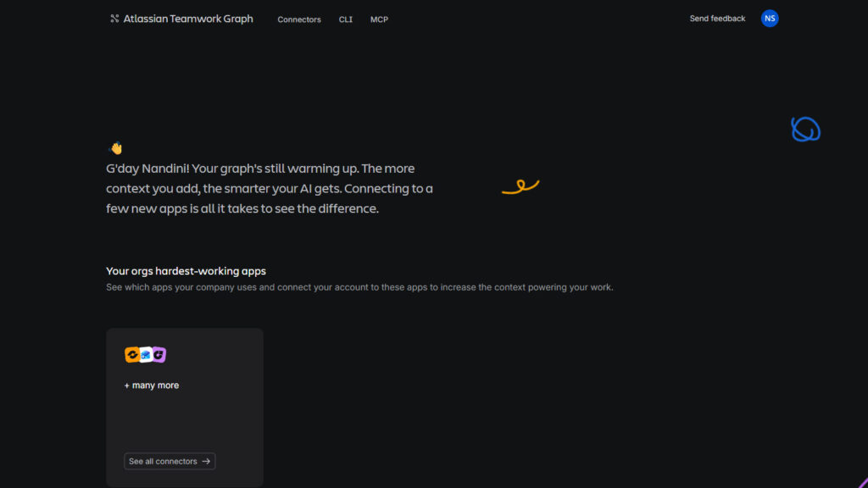The height and width of the screenshot is (488, 868).
Task: Go to the CLI nav item
Action: pyautogui.click(x=346, y=19)
